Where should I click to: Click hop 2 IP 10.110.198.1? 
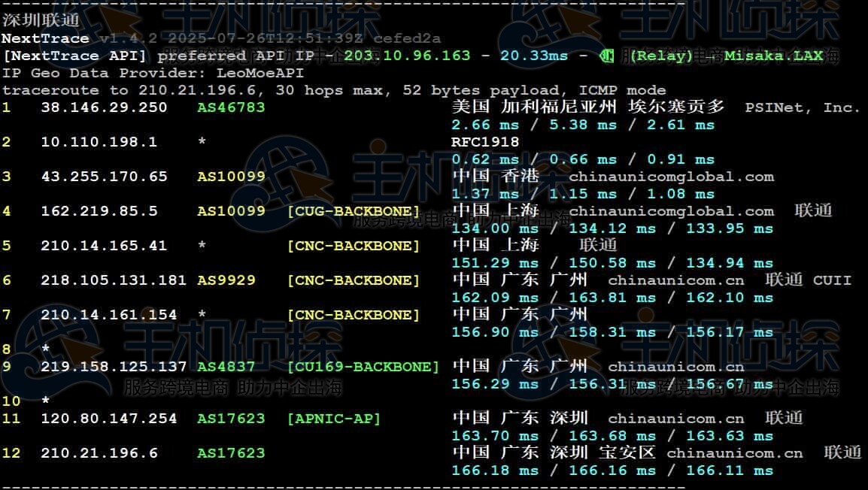pyautogui.click(x=99, y=142)
